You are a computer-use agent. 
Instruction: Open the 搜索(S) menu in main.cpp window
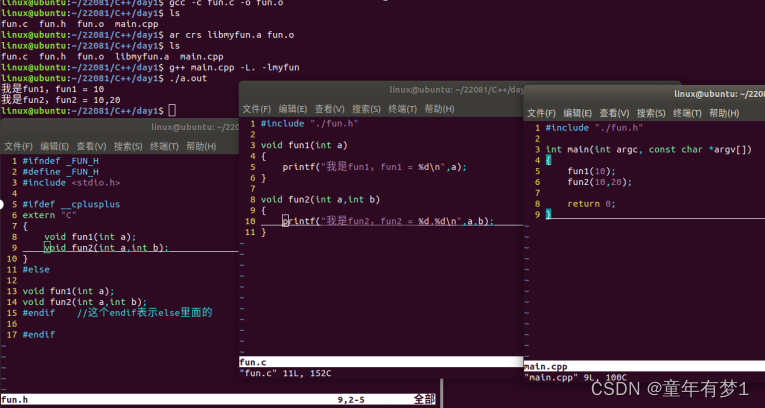[x=651, y=113]
